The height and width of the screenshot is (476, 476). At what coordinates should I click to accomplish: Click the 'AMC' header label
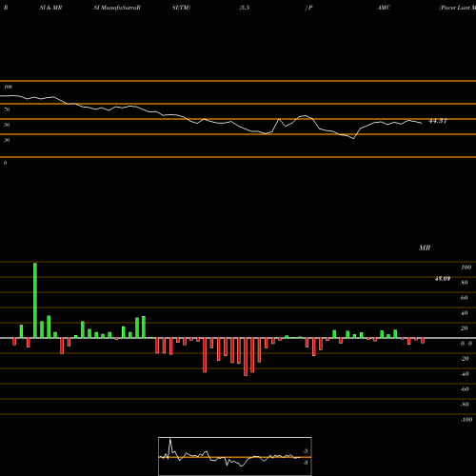click(x=384, y=8)
